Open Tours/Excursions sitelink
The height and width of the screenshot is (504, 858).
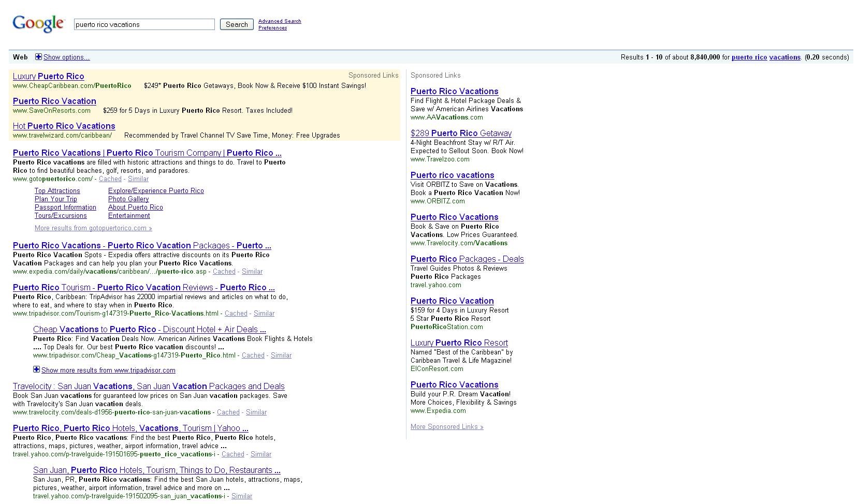(61, 216)
